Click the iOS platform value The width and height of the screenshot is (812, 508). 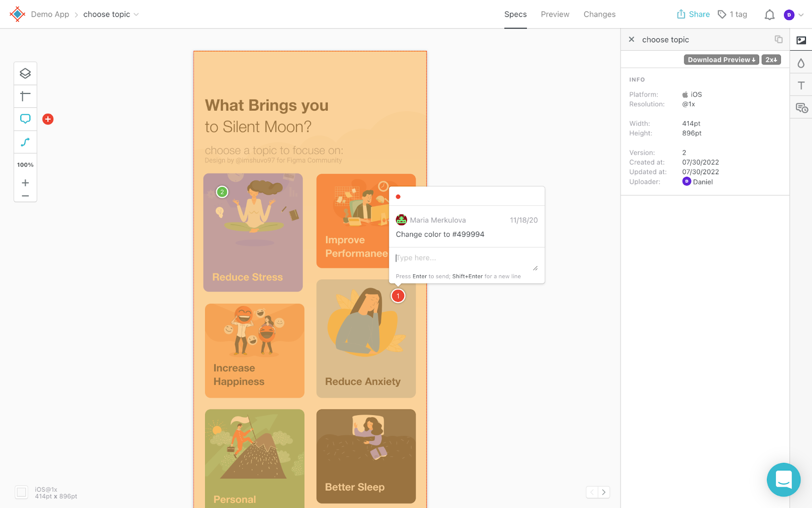coord(692,94)
